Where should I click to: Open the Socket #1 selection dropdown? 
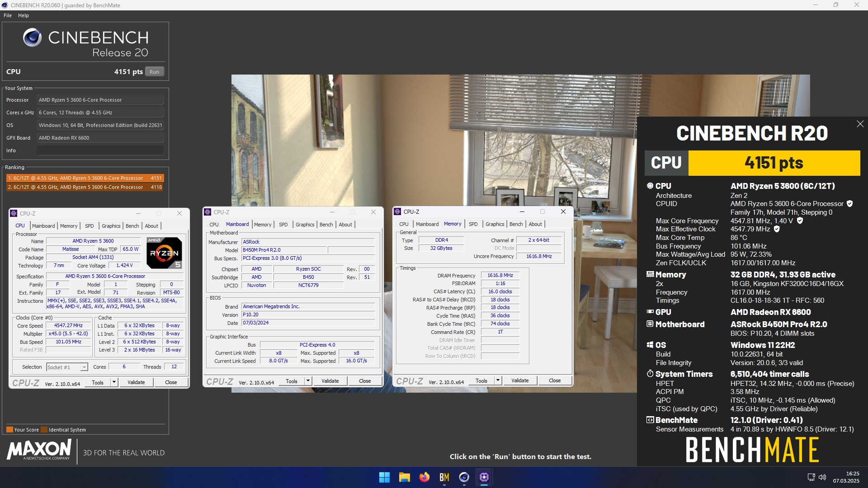click(84, 367)
